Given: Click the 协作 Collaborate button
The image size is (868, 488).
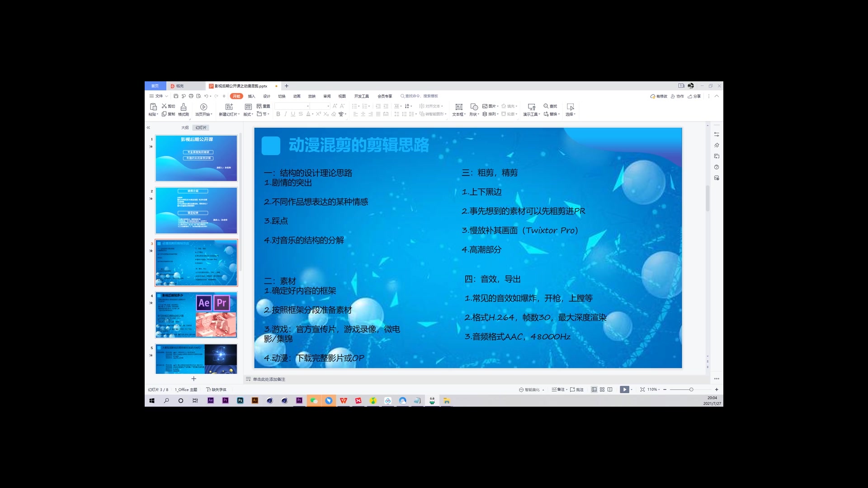Looking at the screenshot, I should click(677, 96).
